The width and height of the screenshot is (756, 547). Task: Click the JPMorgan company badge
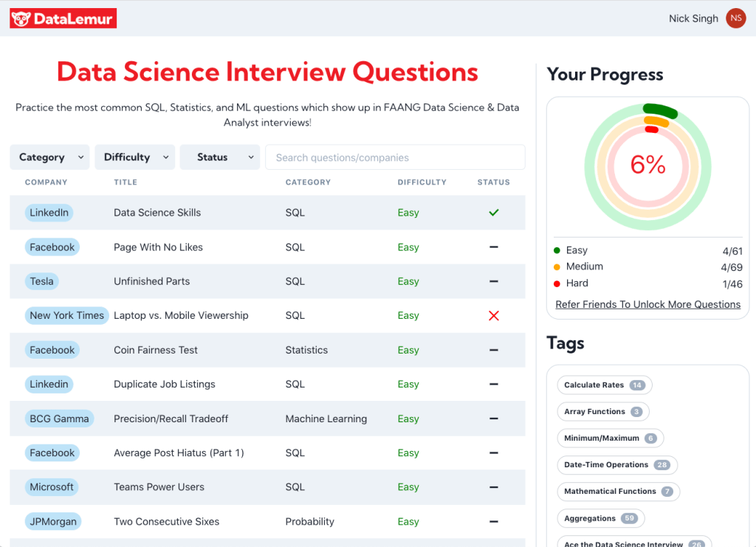click(x=53, y=521)
